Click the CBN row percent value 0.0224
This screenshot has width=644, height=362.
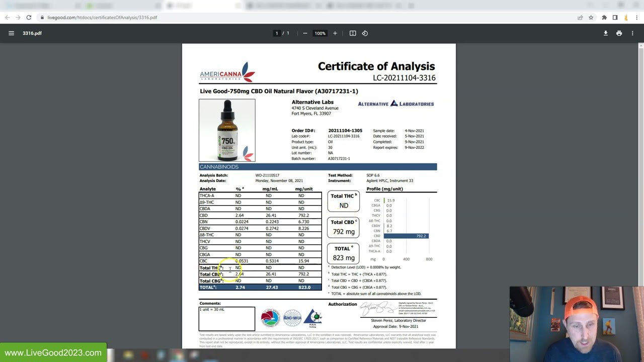pyautogui.click(x=242, y=222)
